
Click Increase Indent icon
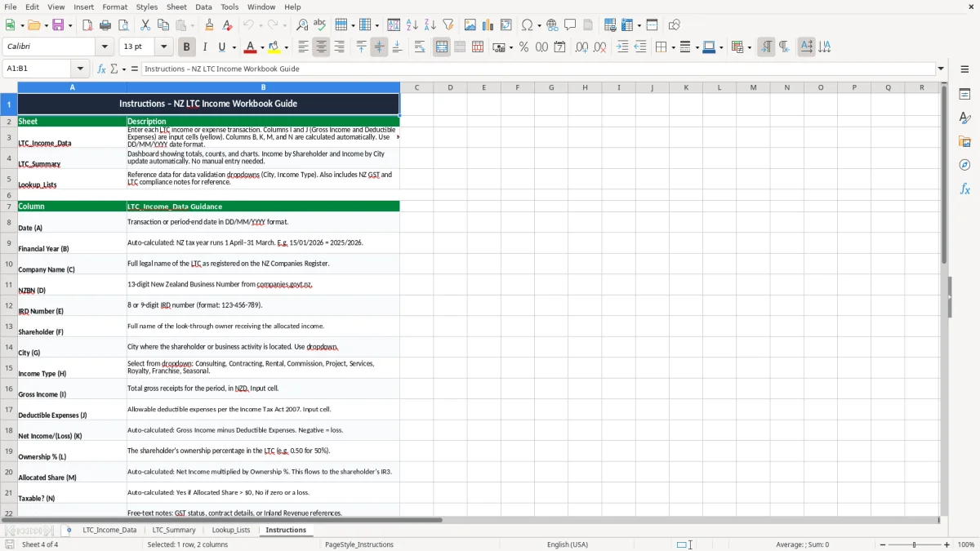[x=622, y=47]
